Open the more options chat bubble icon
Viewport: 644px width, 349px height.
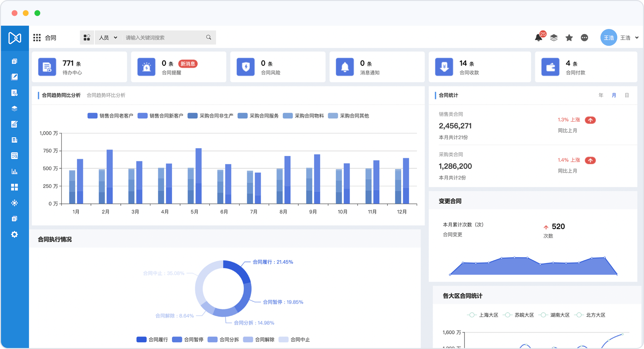(584, 38)
